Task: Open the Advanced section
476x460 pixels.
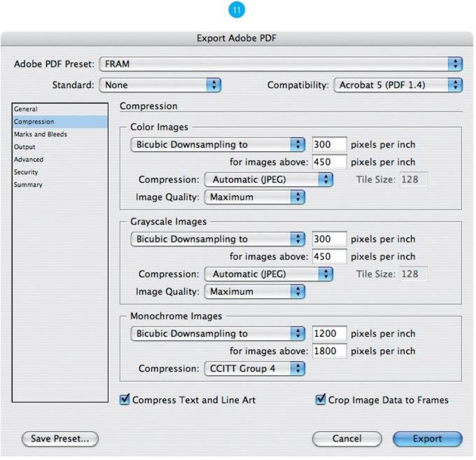Action: coord(60,159)
